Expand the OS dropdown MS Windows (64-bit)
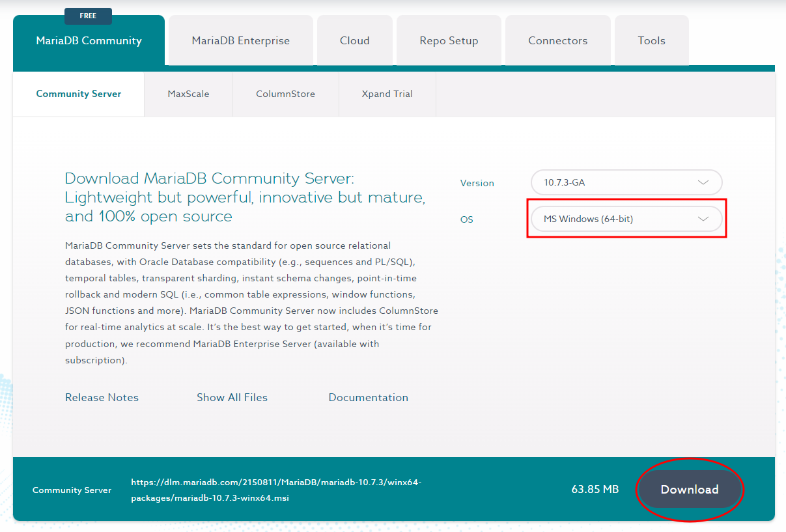The height and width of the screenshot is (532, 786). coord(626,219)
